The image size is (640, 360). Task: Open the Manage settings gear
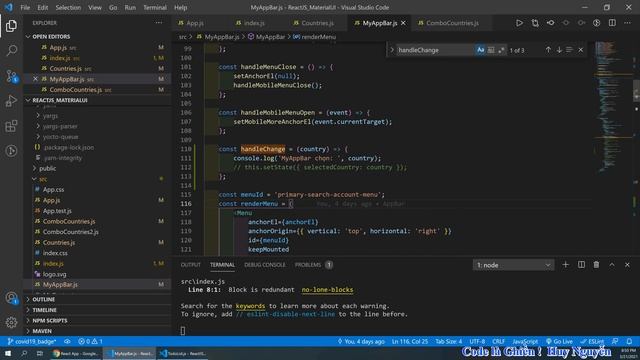click(x=11, y=322)
